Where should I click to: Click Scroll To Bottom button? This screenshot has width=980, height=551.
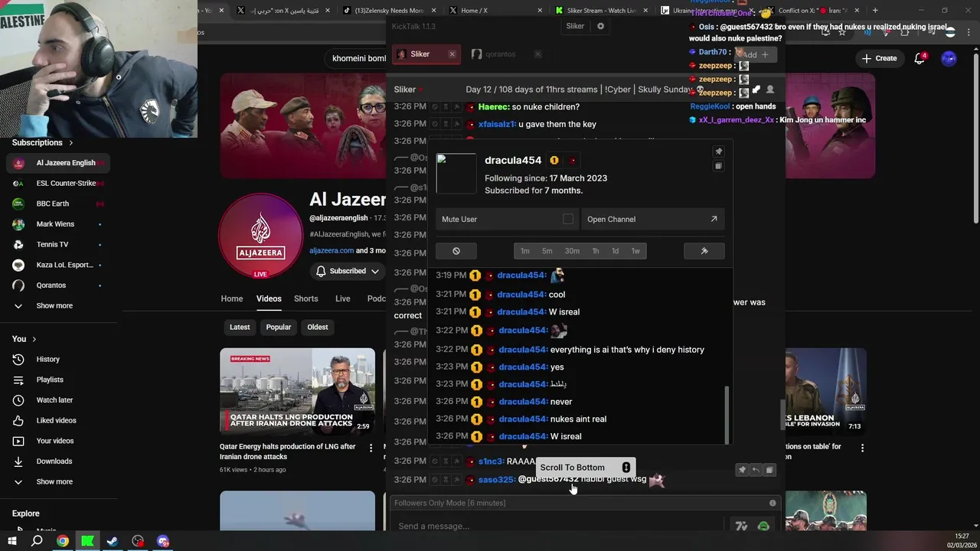pos(585,468)
